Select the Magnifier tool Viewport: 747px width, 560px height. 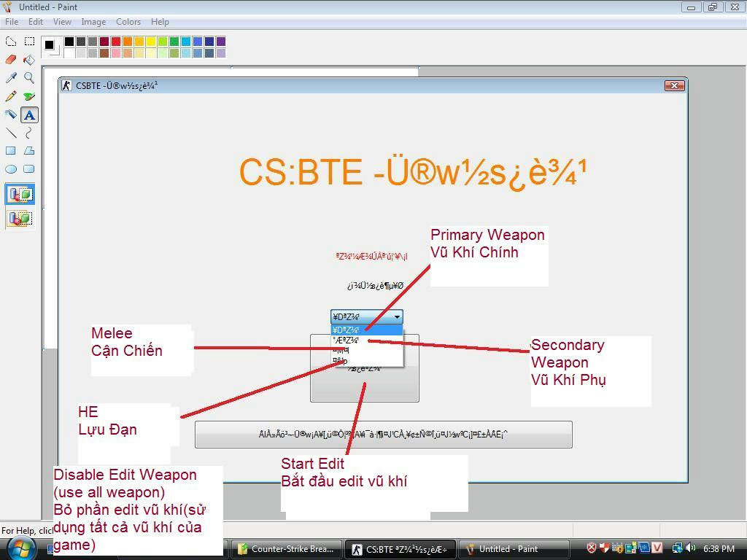29,77
